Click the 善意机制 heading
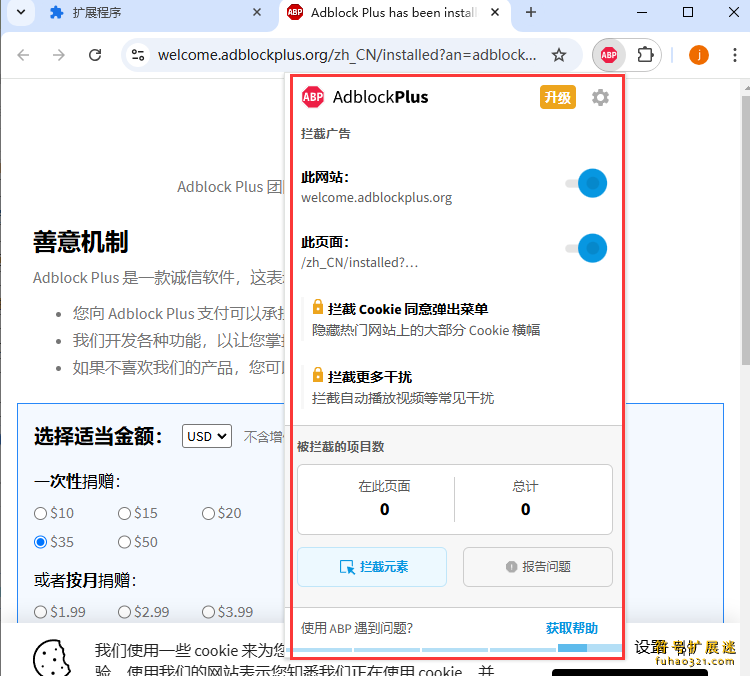Screen dimensions: 750x676 coord(81,242)
